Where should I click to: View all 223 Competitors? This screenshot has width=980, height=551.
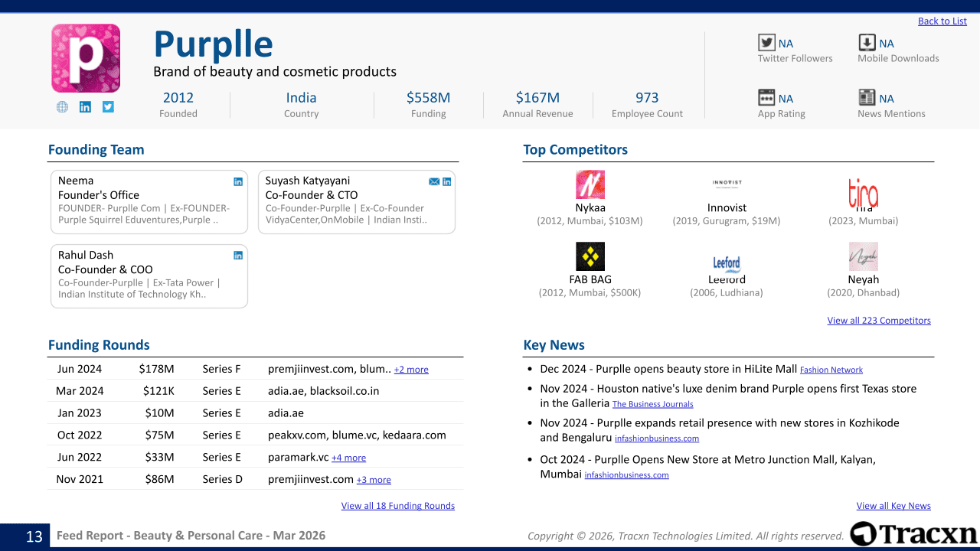point(878,321)
